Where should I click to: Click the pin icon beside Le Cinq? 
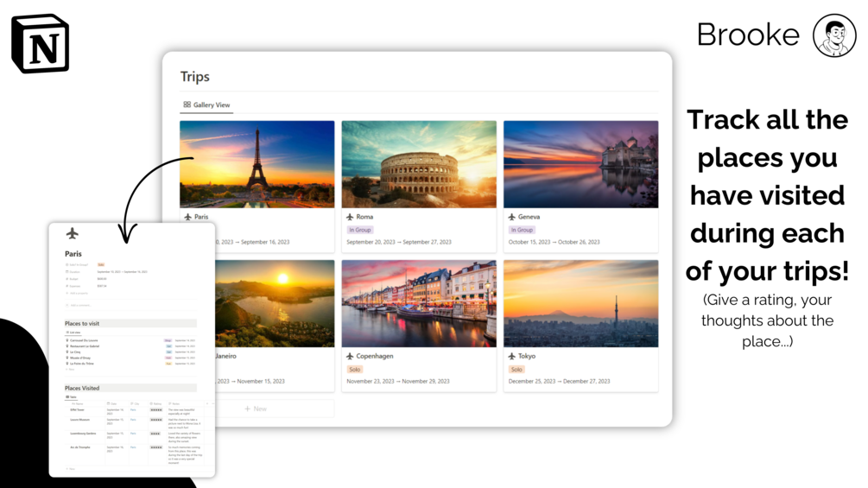click(x=67, y=352)
